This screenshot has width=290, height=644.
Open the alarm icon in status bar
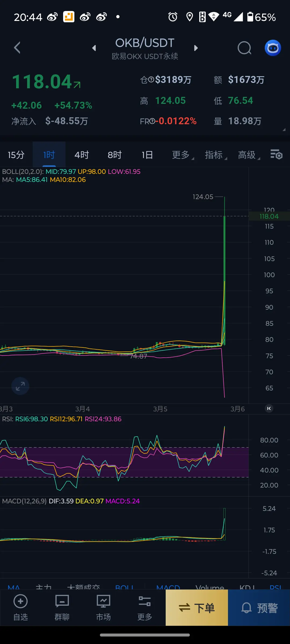coord(173,17)
